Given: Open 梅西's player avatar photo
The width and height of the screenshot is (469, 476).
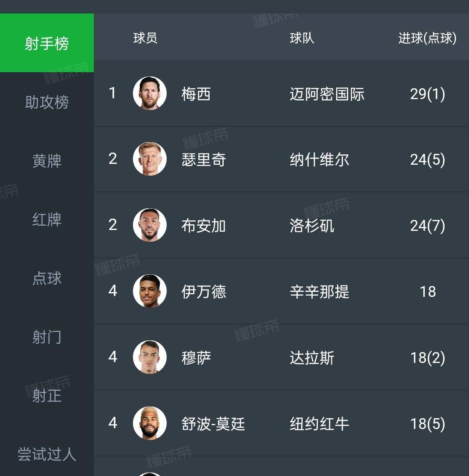Looking at the screenshot, I should tap(149, 93).
